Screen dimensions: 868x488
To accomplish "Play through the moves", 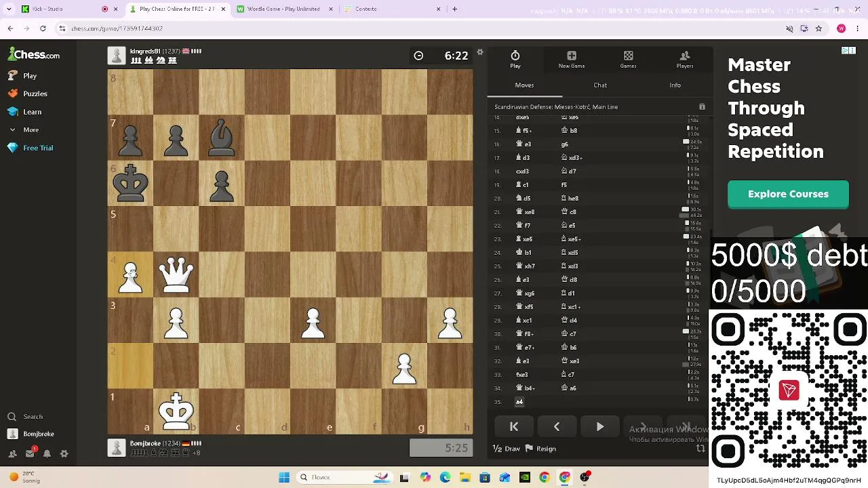I will point(600,427).
